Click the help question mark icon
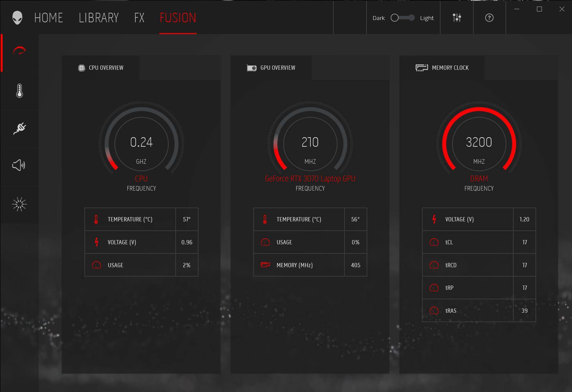 pos(489,18)
